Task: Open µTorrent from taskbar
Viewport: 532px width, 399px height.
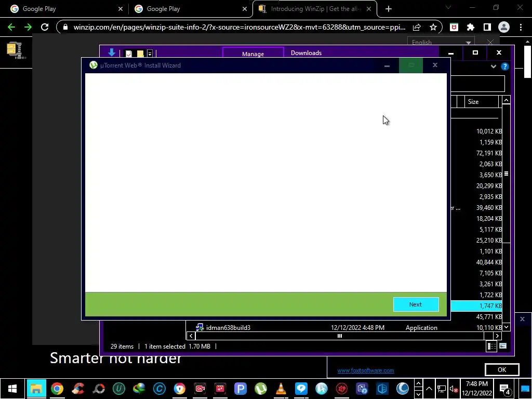Action: (x=261, y=389)
